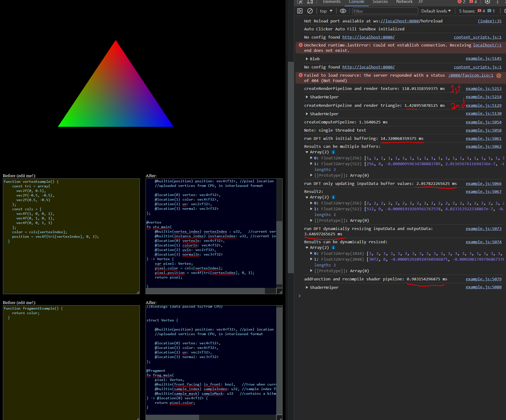Click the vertical scrollbar of the fragment After panel

tap(279, 360)
